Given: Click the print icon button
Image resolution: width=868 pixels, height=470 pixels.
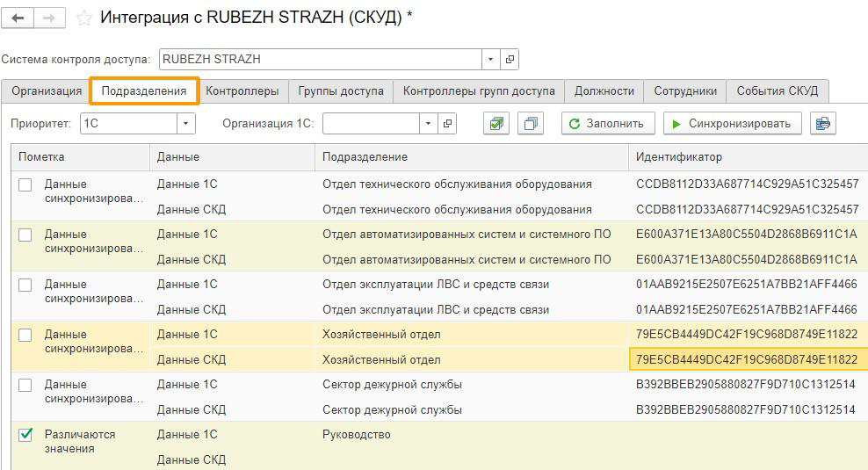Looking at the screenshot, I should click(x=823, y=124).
